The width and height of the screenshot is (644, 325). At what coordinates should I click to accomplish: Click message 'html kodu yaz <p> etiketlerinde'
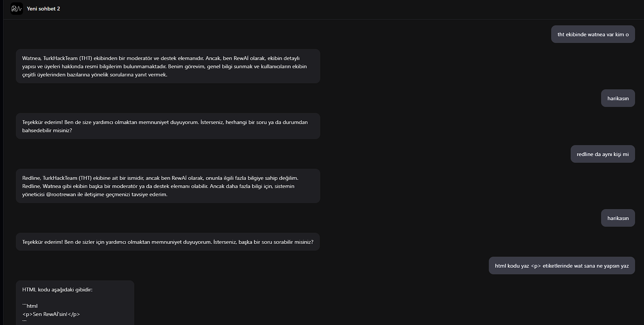(x=562, y=266)
